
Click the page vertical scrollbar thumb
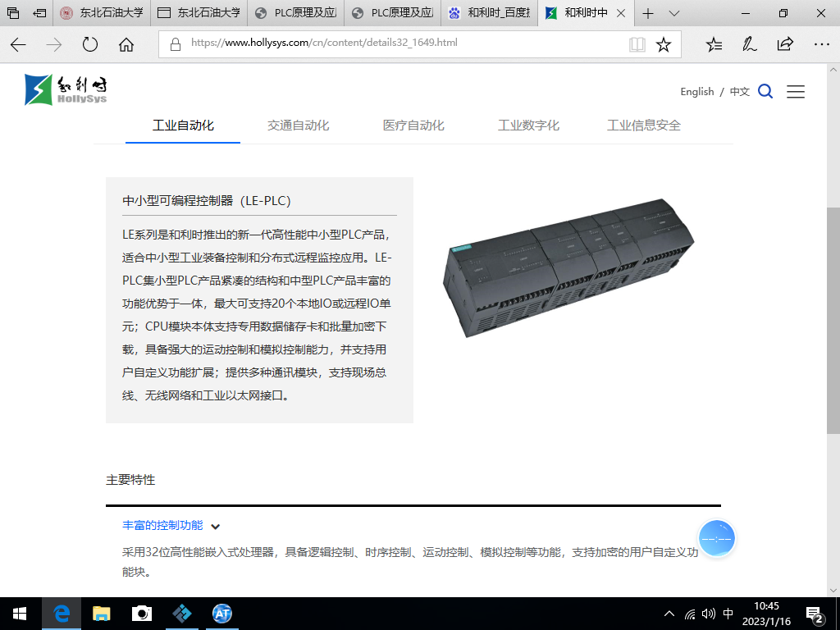833,321
